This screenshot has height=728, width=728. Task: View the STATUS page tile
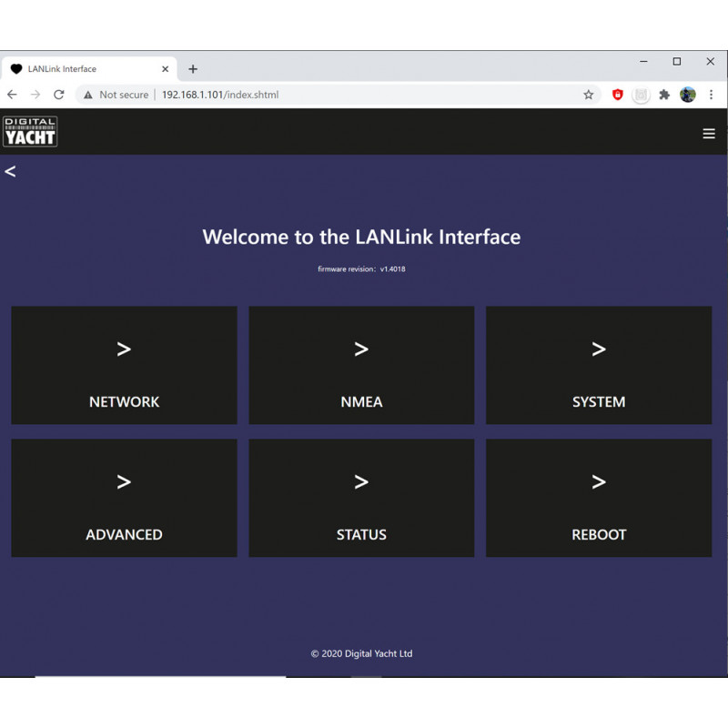361,498
